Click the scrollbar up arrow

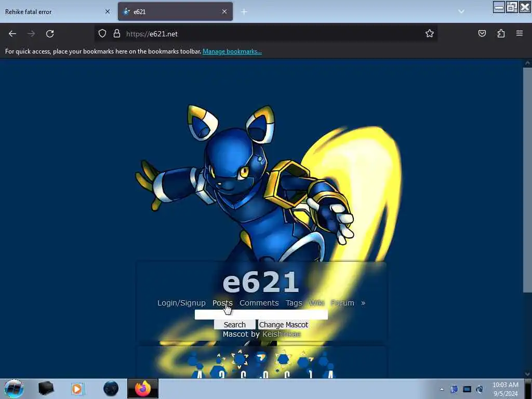(x=527, y=63)
